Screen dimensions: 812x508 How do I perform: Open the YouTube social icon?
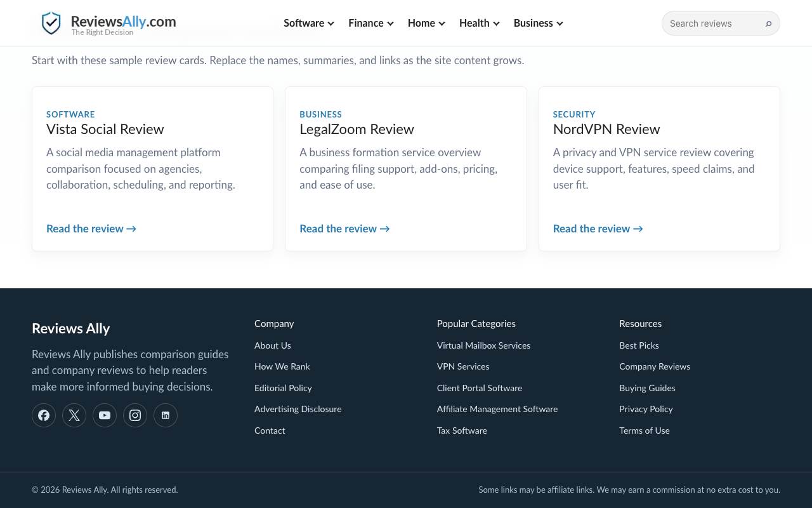tap(105, 415)
